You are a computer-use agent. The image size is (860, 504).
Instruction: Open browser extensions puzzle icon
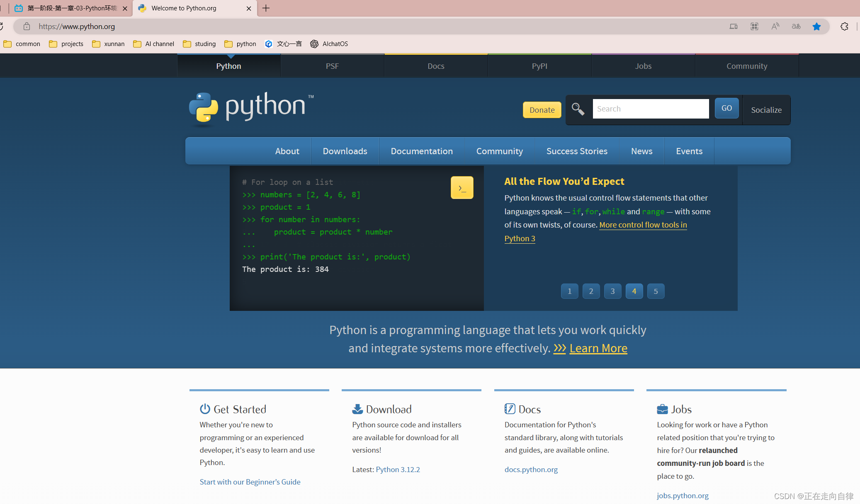[x=844, y=27]
